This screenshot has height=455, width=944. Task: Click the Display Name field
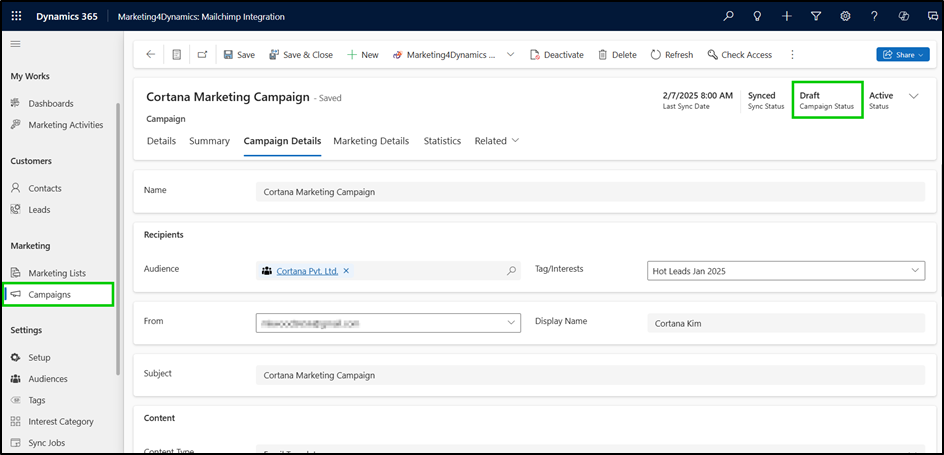point(786,323)
